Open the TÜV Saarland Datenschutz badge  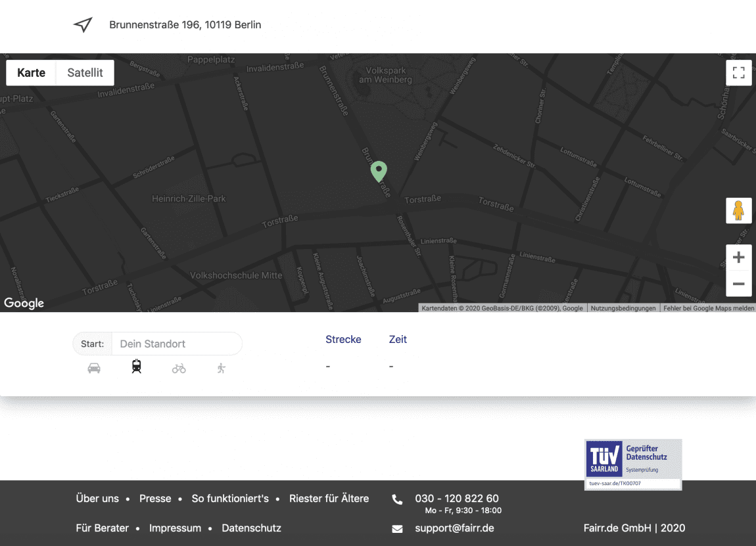pyautogui.click(x=633, y=464)
